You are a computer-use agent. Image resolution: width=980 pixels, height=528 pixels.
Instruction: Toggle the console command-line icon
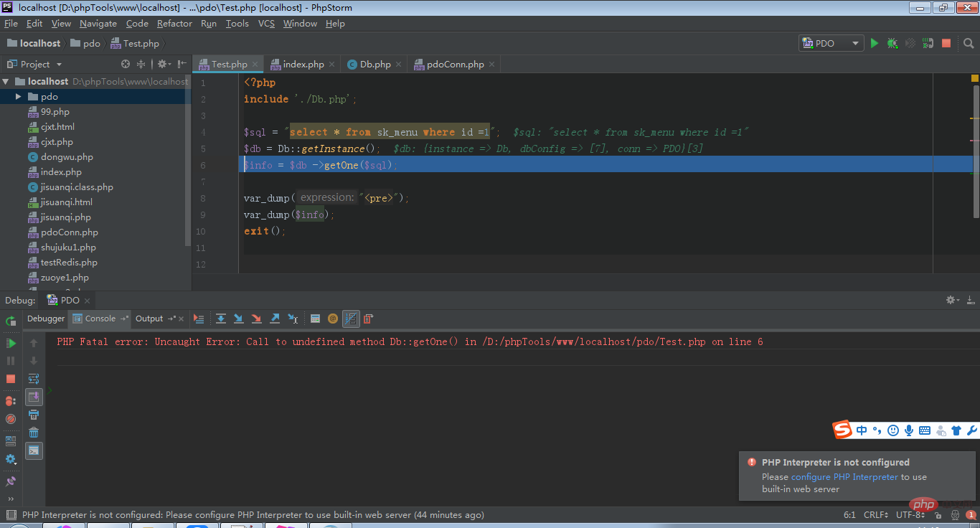click(x=34, y=451)
